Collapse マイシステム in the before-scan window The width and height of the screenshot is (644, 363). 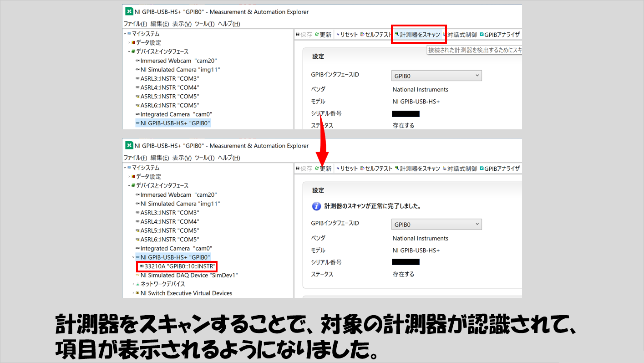[125, 34]
